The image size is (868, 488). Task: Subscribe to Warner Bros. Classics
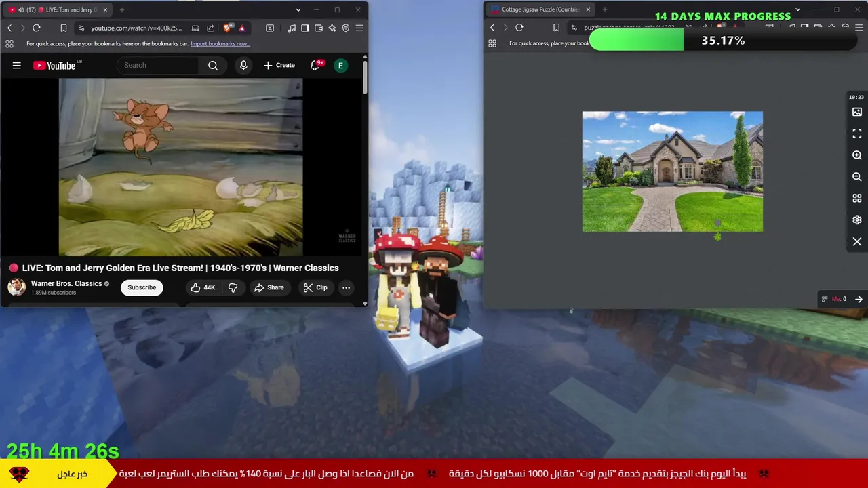(x=142, y=287)
